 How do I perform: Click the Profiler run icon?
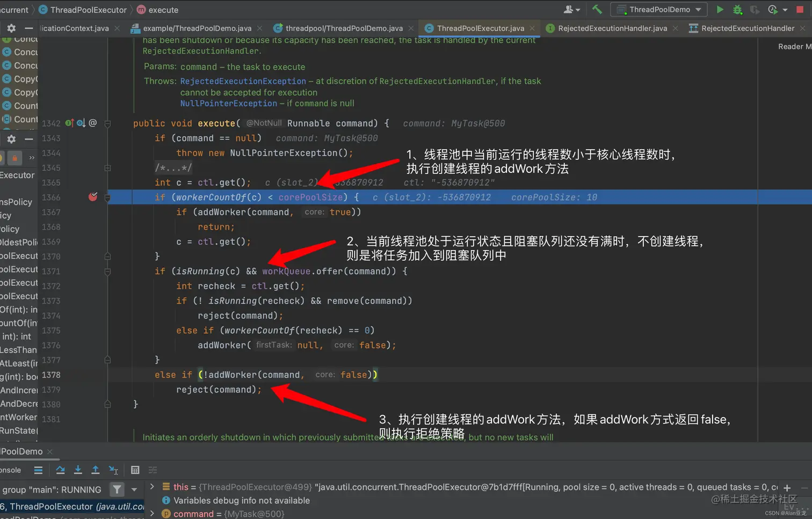point(773,10)
